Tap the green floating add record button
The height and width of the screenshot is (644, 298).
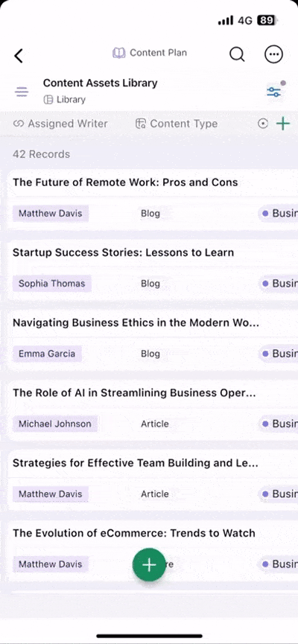pyautogui.click(x=149, y=565)
